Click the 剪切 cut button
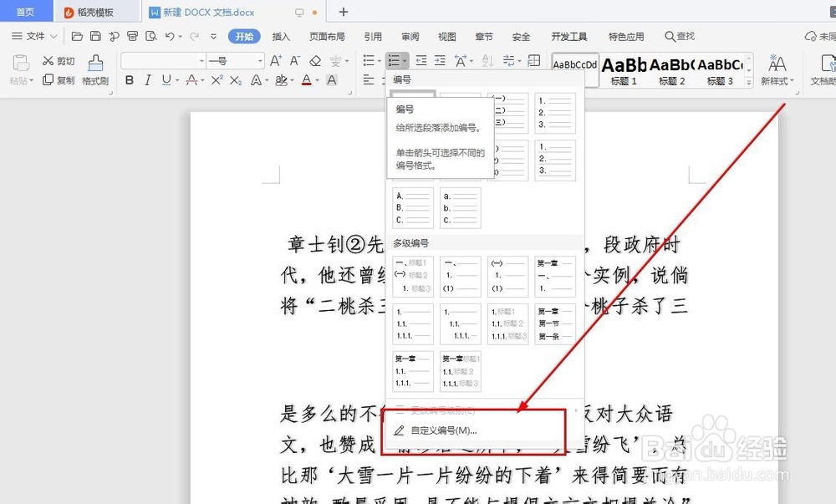The width and height of the screenshot is (836, 504). pyautogui.click(x=59, y=61)
